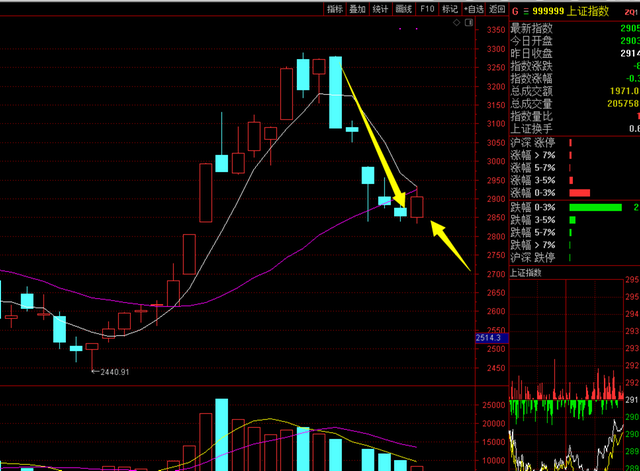
Task: Select the 999999 上证指数 title
Action: pos(571,11)
